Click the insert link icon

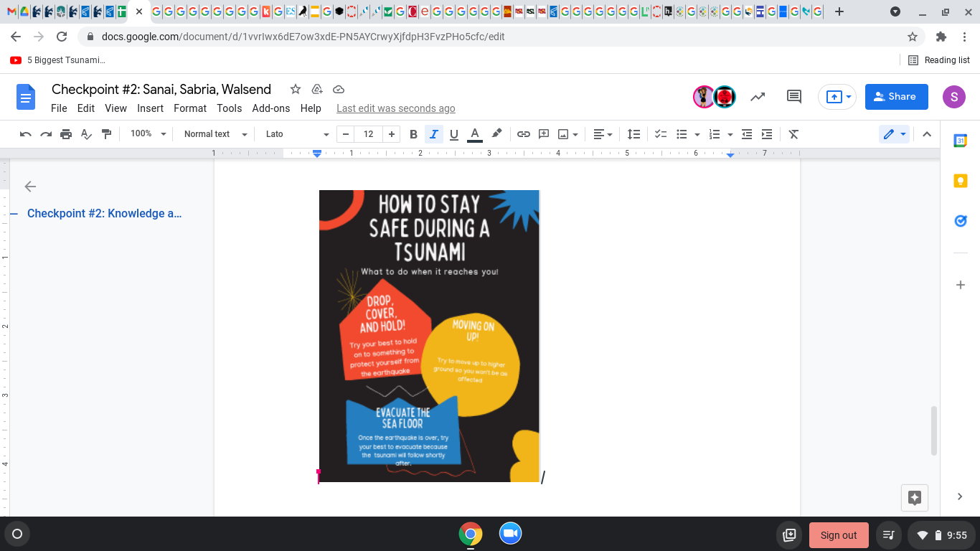[524, 134]
